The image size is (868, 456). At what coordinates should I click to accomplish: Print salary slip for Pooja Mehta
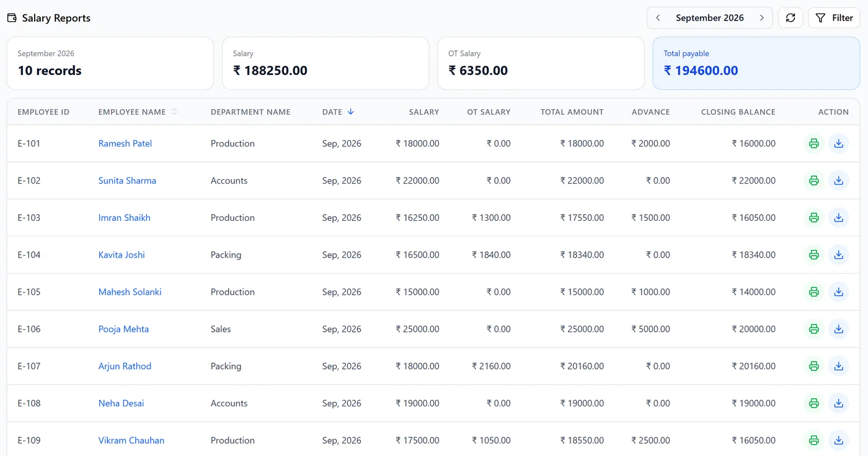point(814,329)
